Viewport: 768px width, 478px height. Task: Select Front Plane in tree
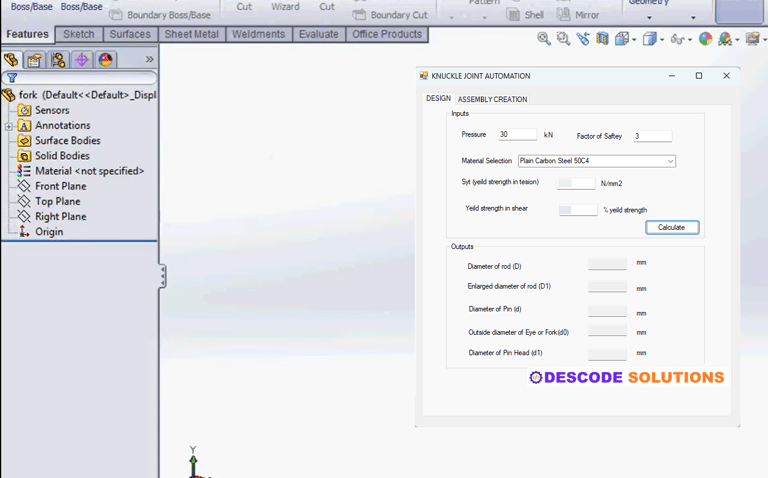click(61, 186)
